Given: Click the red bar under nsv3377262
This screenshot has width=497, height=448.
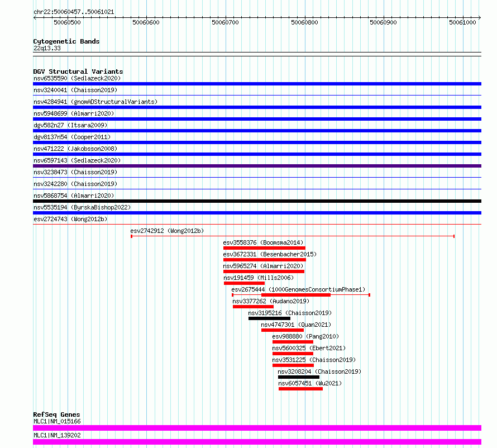Looking at the screenshot, I should coord(254,307).
